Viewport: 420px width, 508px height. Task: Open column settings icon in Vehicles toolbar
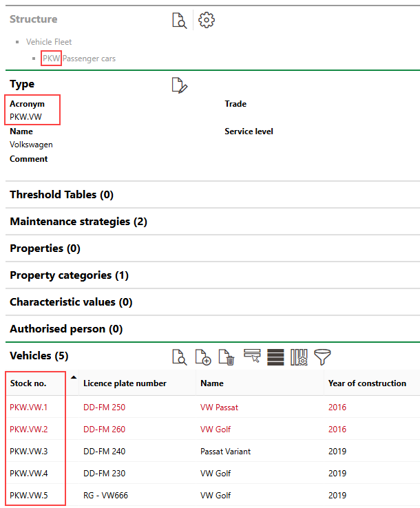[x=299, y=357]
